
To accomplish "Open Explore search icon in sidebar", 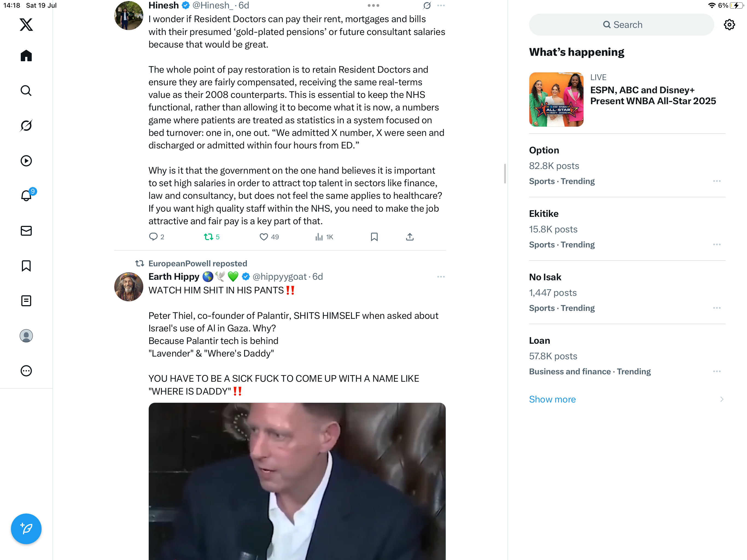I will pyautogui.click(x=26, y=91).
